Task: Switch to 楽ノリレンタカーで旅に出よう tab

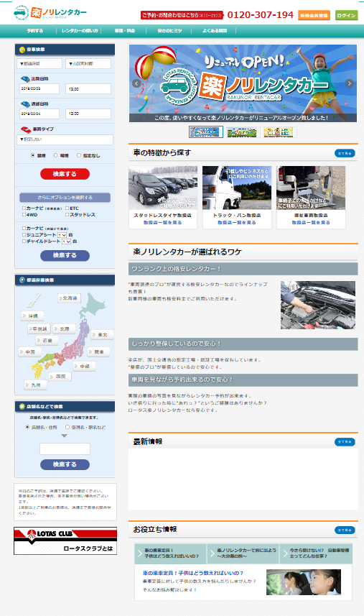Action: pos(243,553)
